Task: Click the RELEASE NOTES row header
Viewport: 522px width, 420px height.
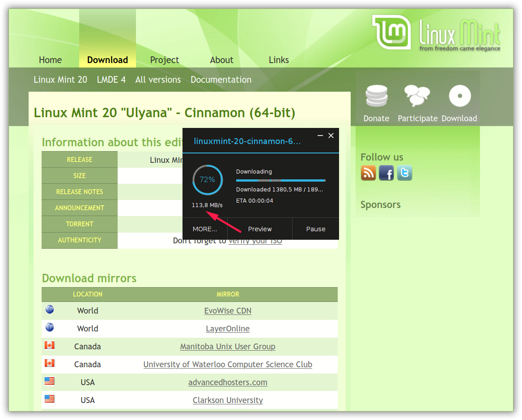Action: click(80, 192)
